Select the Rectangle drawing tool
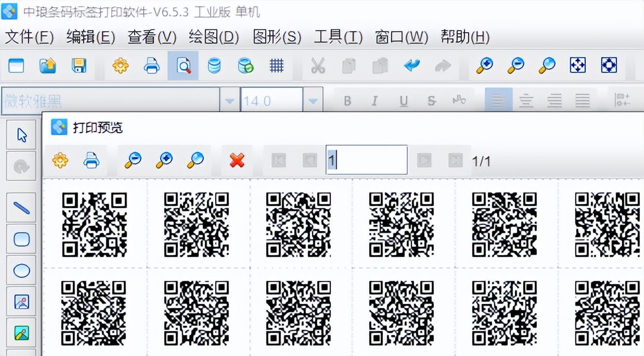The height and width of the screenshot is (356, 644). [x=21, y=239]
